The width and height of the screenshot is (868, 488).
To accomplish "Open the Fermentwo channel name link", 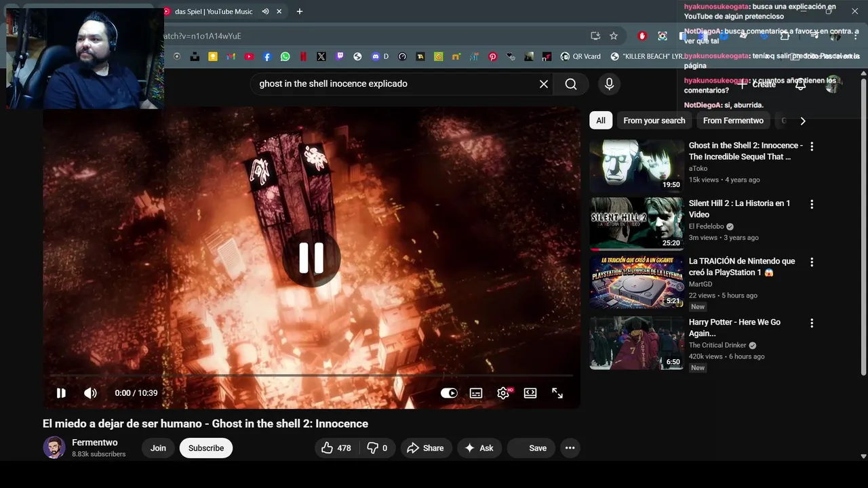I will [95, 443].
